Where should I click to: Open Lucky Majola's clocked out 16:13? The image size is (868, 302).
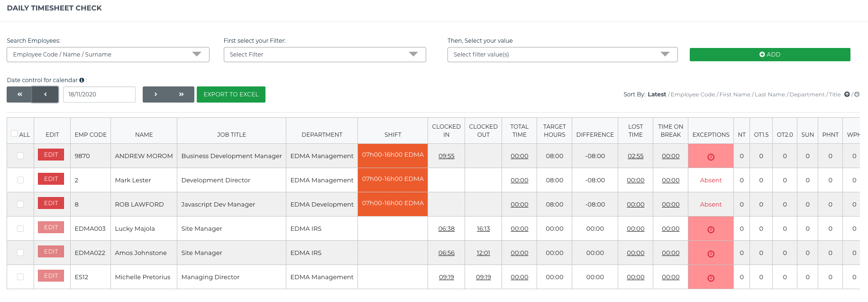(x=483, y=228)
